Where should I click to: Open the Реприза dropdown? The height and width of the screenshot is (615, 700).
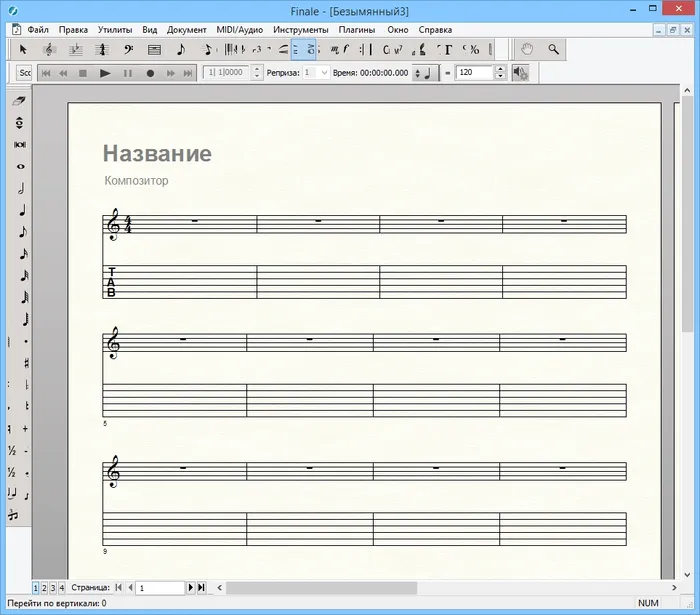316,72
